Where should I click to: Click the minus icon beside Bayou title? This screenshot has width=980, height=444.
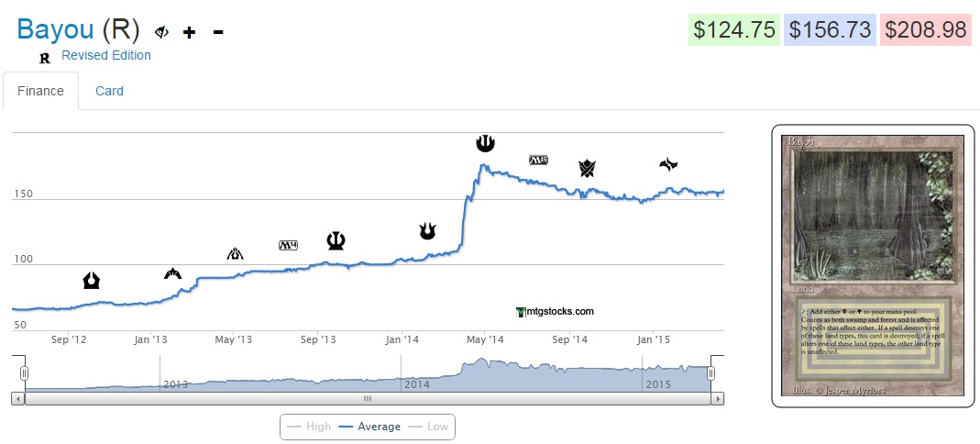(218, 32)
